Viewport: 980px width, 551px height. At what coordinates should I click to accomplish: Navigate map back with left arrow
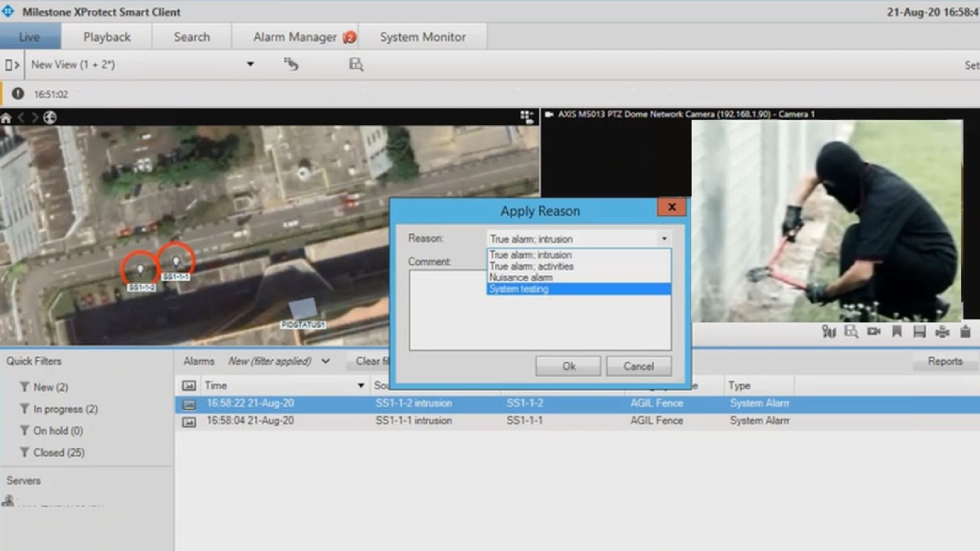21,118
